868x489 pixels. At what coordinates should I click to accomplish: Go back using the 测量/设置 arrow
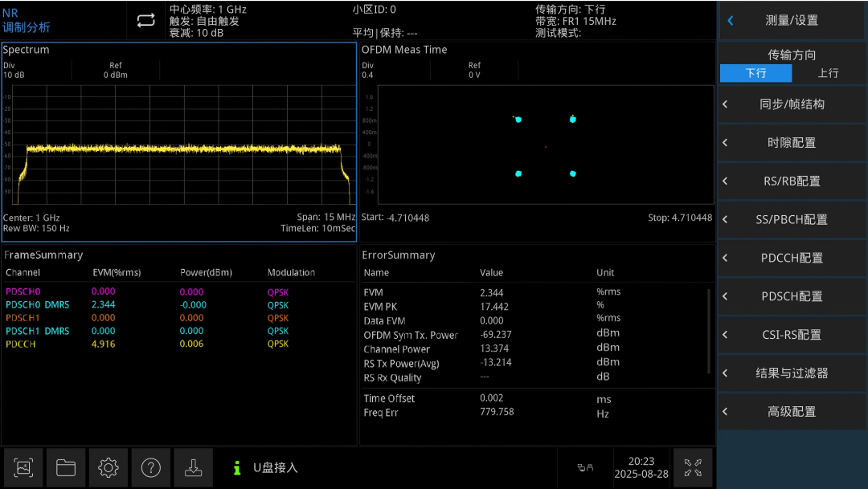click(x=730, y=20)
